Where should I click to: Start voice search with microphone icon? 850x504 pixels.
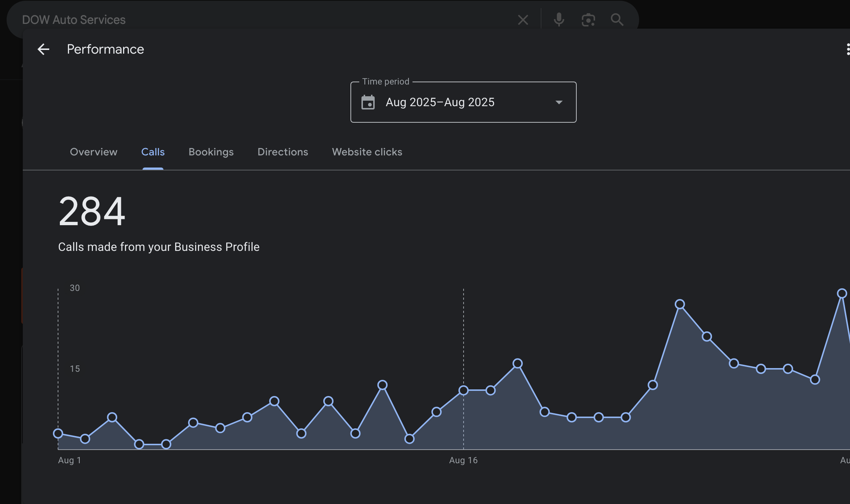coord(559,20)
